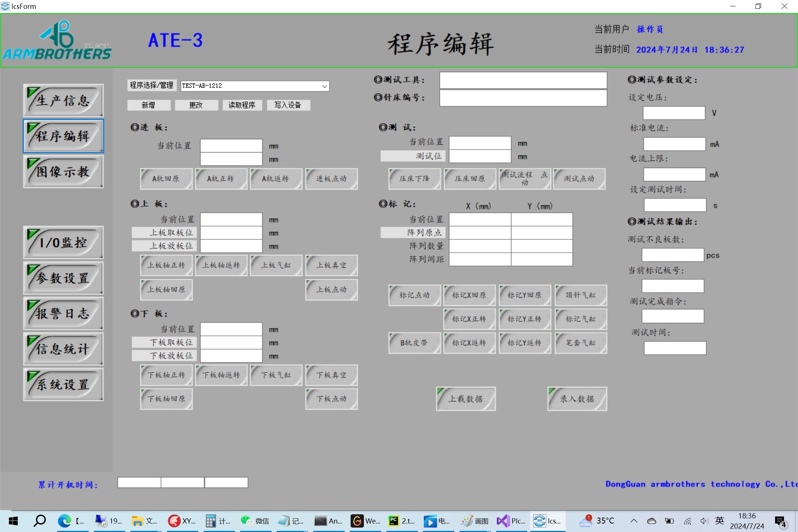This screenshot has height=532, width=798.
Task: Open the 图像示教 page
Action: 63,171
